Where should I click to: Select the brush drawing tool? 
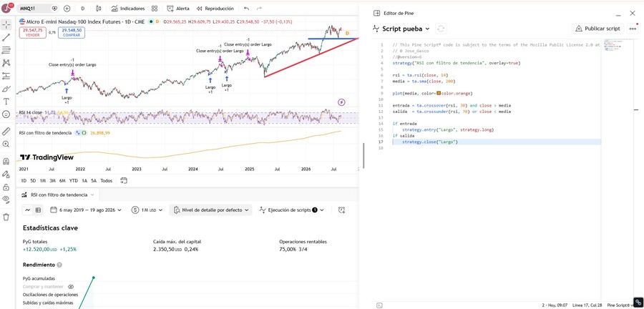[6, 89]
